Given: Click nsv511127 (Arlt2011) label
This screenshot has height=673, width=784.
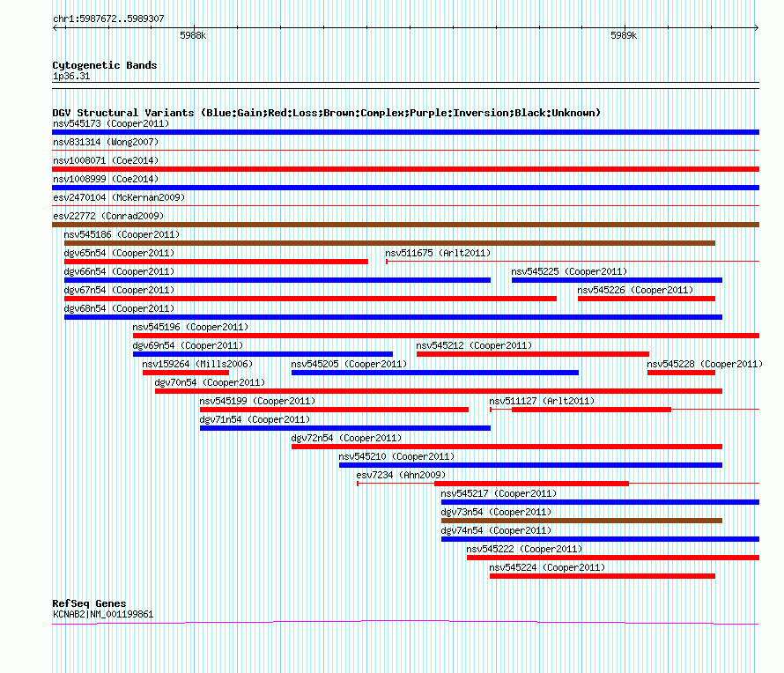Looking at the screenshot, I should point(542,401).
